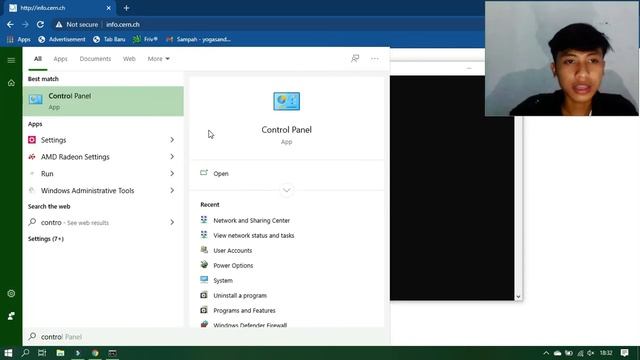Click the search box with 'contro'

point(206,337)
